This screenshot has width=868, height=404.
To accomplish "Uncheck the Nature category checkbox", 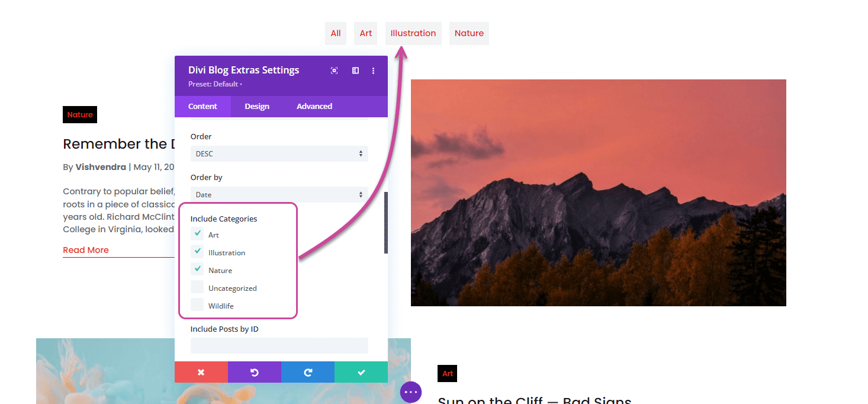I will 197,270.
